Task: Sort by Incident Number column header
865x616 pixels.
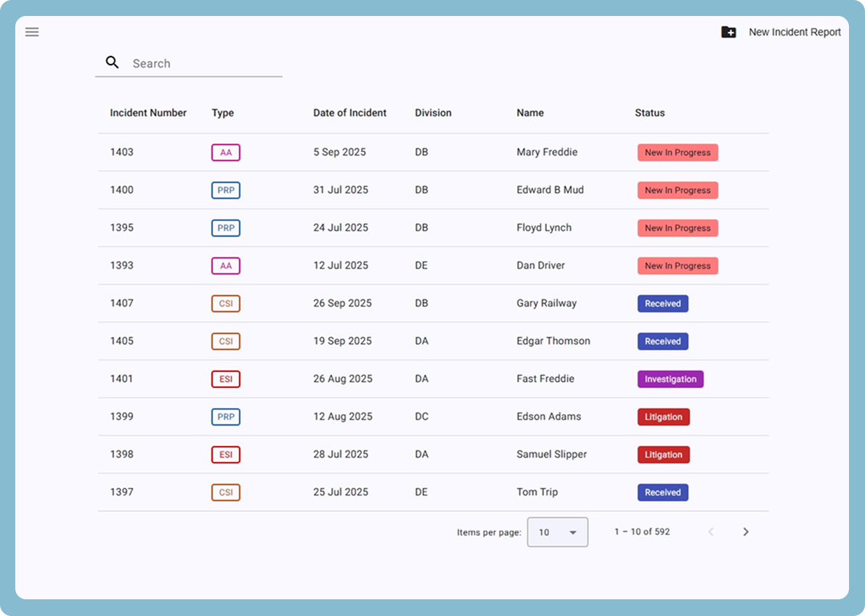Action: click(x=148, y=113)
